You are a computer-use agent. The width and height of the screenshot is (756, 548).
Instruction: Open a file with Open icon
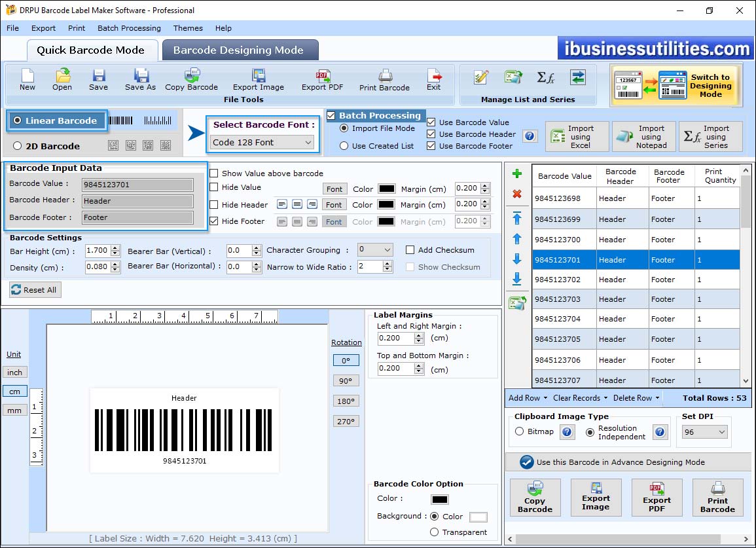tap(62, 80)
